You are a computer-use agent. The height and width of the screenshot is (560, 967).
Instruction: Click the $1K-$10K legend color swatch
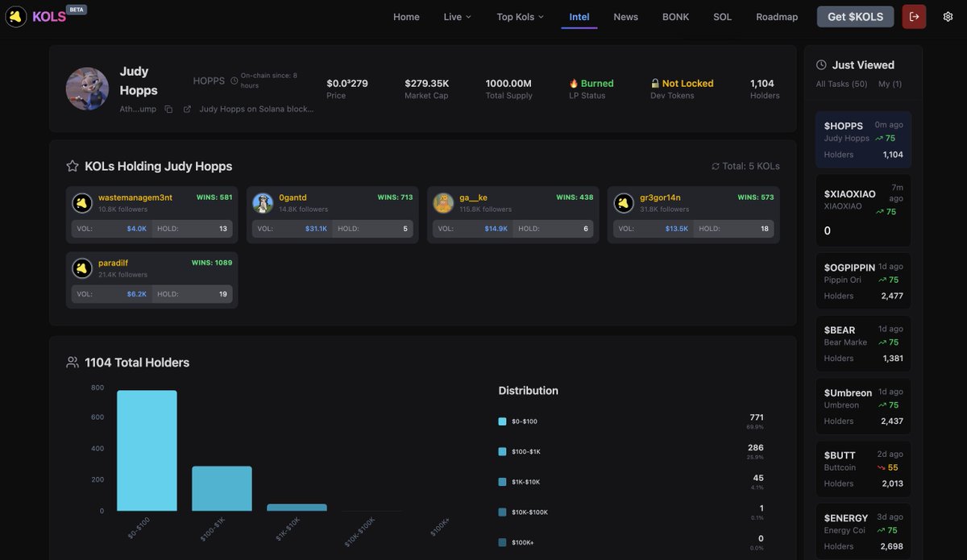pyautogui.click(x=503, y=482)
